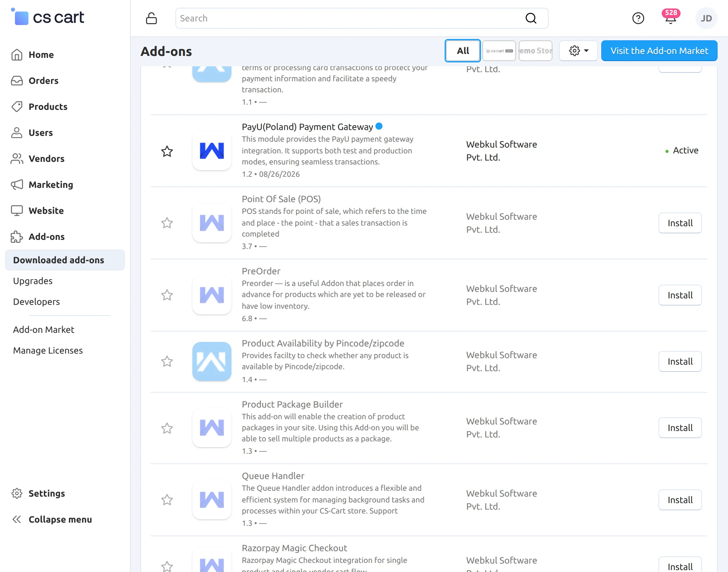728x572 pixels.
Task: Open Product Availability by Pincode/zipcode title
Action: coord(323,343)
